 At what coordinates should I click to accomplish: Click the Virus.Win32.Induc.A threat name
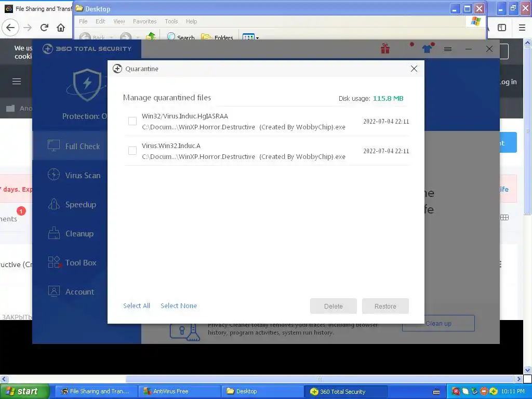click(171, 145)
